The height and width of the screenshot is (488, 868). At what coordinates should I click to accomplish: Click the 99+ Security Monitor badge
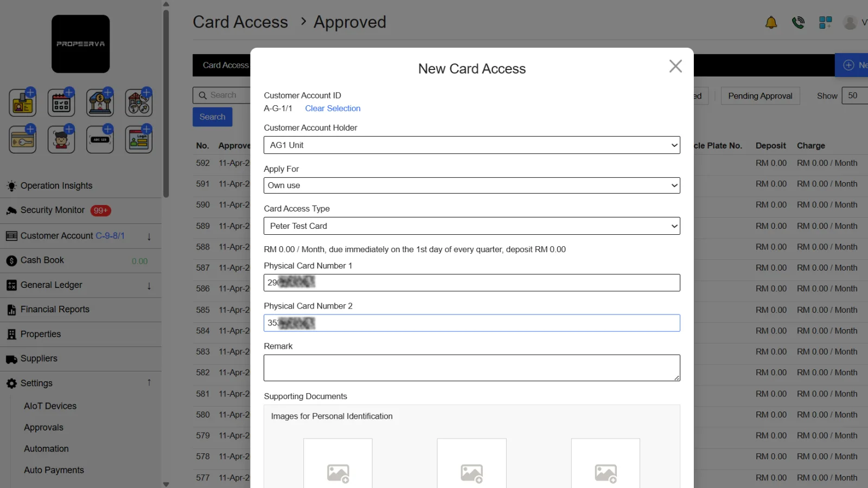100,210
